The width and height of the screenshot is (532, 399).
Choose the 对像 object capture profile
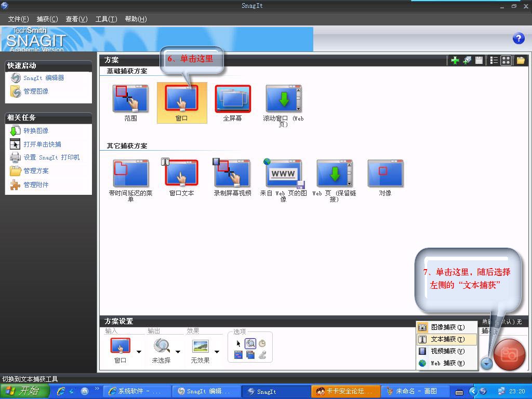point(385,178)
